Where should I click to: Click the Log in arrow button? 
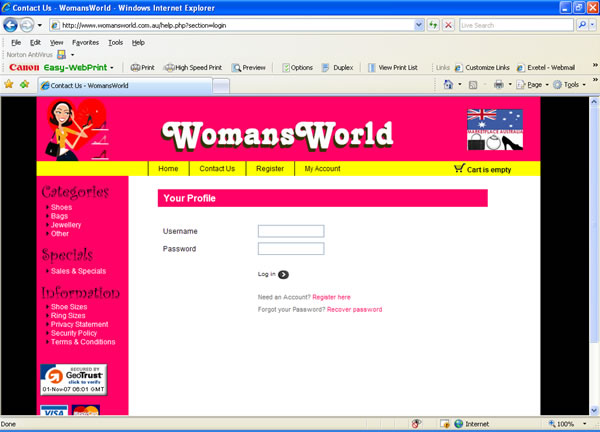click(283, 274)
